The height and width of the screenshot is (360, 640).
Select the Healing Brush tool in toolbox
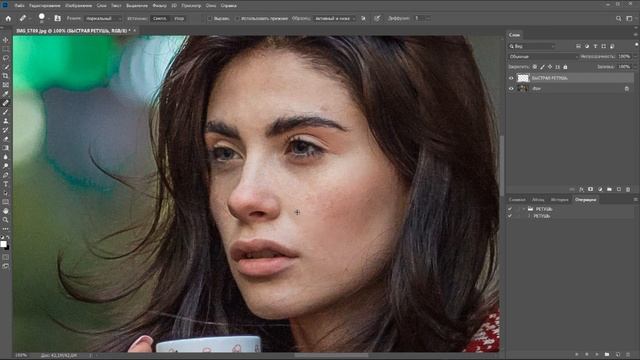click(x=5, y=103)
